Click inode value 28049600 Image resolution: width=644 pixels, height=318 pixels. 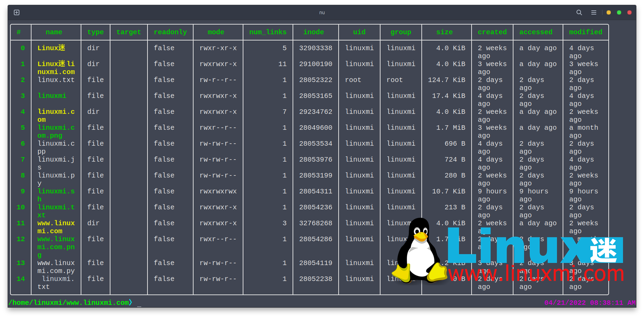[x=316, y=128]
